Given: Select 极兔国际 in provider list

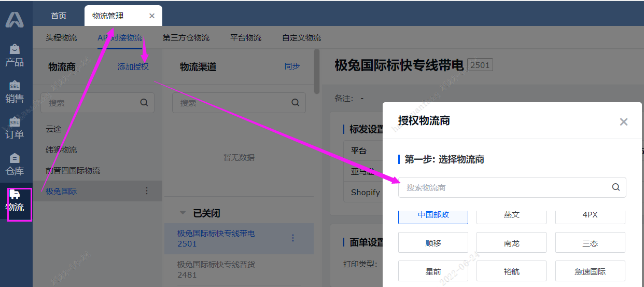Looking at the screenshot, I should point(97,191).
